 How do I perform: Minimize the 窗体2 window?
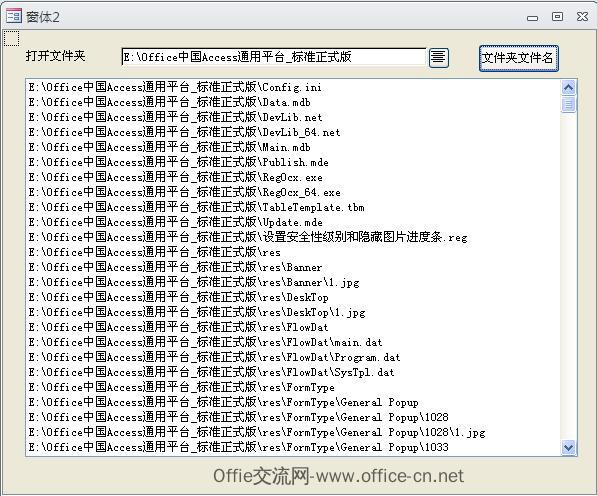click(532, 18)
